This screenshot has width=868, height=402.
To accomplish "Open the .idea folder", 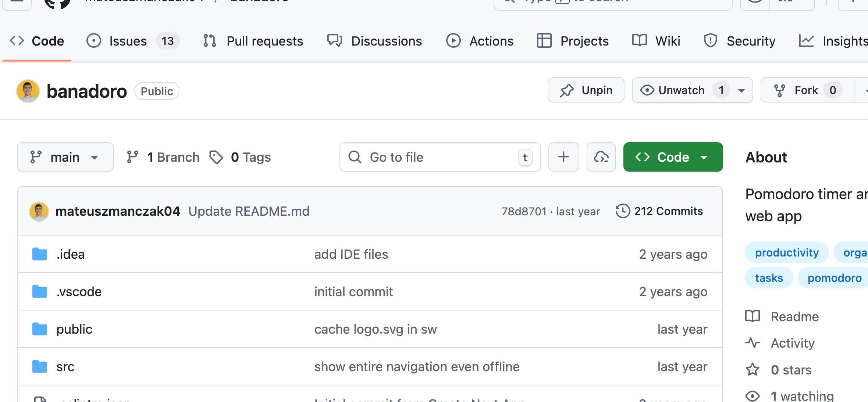I will (71, 254).
